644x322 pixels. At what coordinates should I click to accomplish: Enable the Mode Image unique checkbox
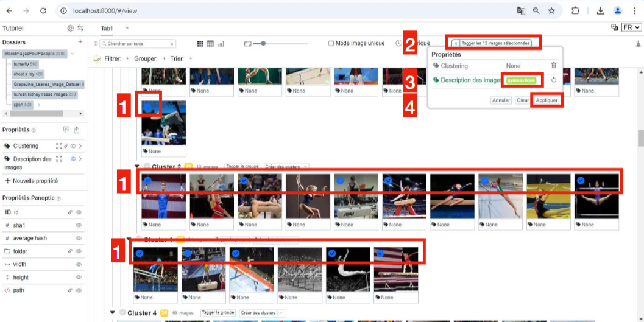[331, 43]
